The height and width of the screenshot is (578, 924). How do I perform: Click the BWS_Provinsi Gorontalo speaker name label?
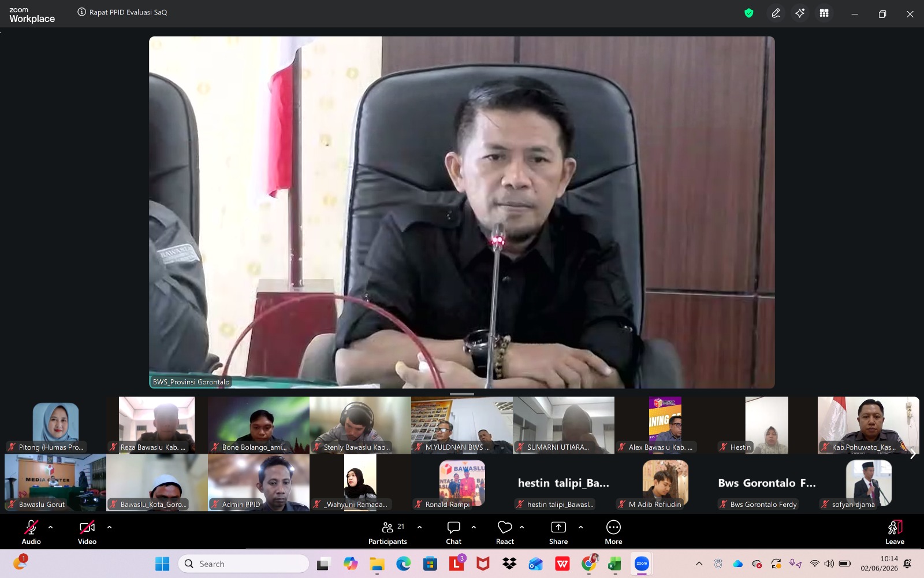pos(191,382)
